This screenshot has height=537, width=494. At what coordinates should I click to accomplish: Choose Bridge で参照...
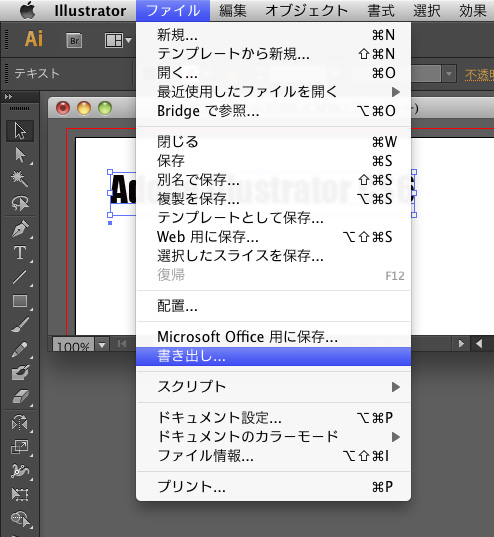(x=273, y=111)
